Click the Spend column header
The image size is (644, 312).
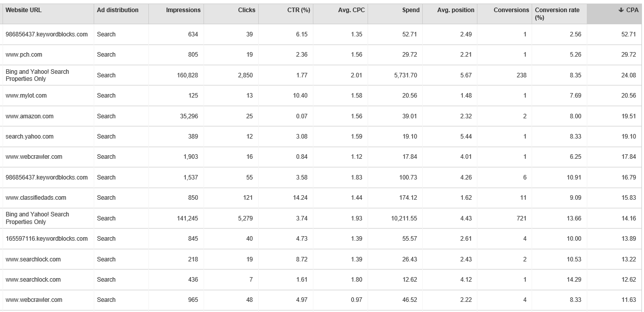(x=411, y=10)
